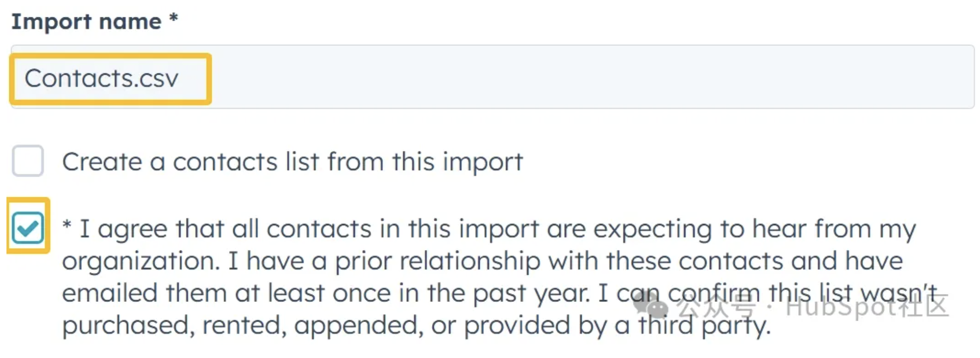This screenshot has height=358, width=980.
Task: Click the line "emailed them at least once"
Action: 500,294
